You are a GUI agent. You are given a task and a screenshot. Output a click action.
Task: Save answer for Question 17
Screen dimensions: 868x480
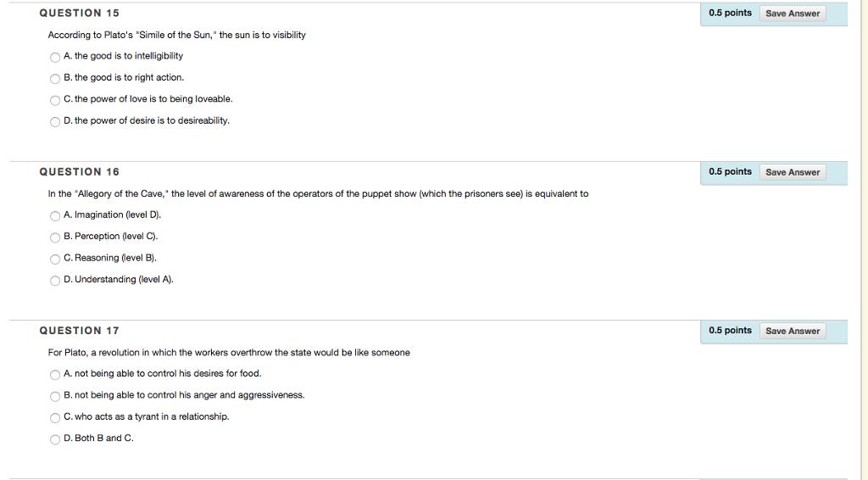[793, 331]
